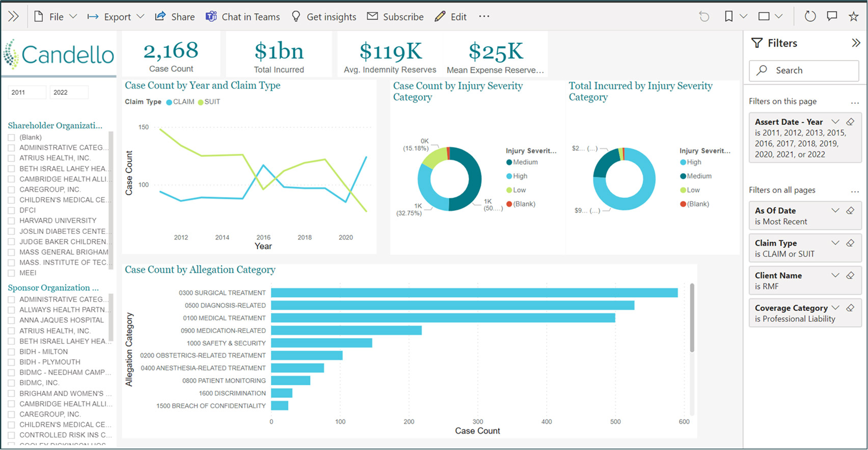The width and height of the screenshot is (868, 450).
Task: Click the Reset to default undo icon
Action: (704, 17)
